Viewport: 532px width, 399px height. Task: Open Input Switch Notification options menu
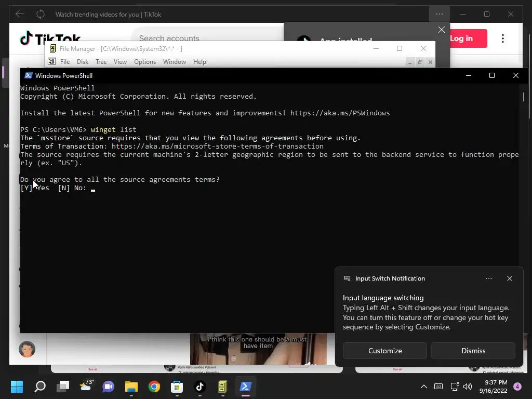tap(489, 278)
